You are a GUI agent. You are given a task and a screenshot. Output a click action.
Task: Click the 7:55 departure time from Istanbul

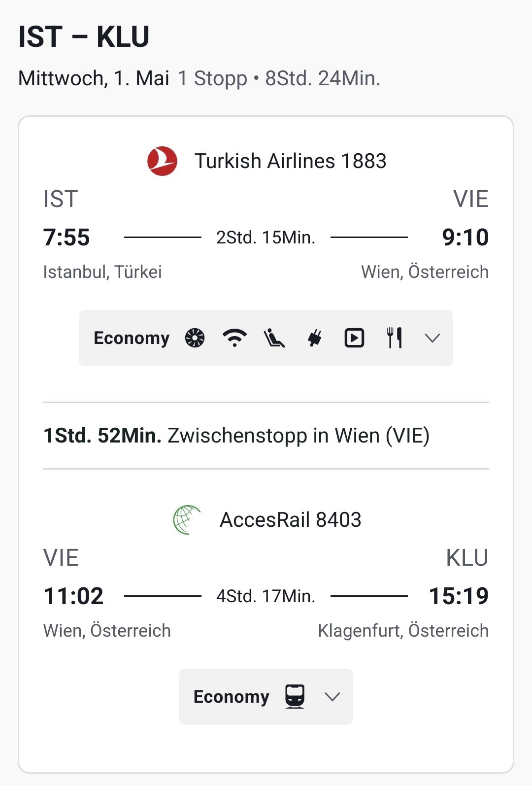coord(66,237)
